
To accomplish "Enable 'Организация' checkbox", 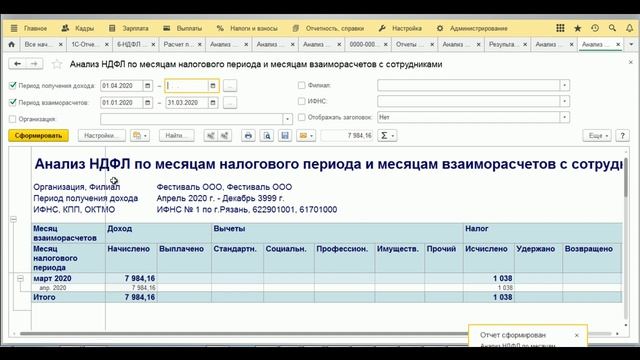I will (x=13, y=119).
